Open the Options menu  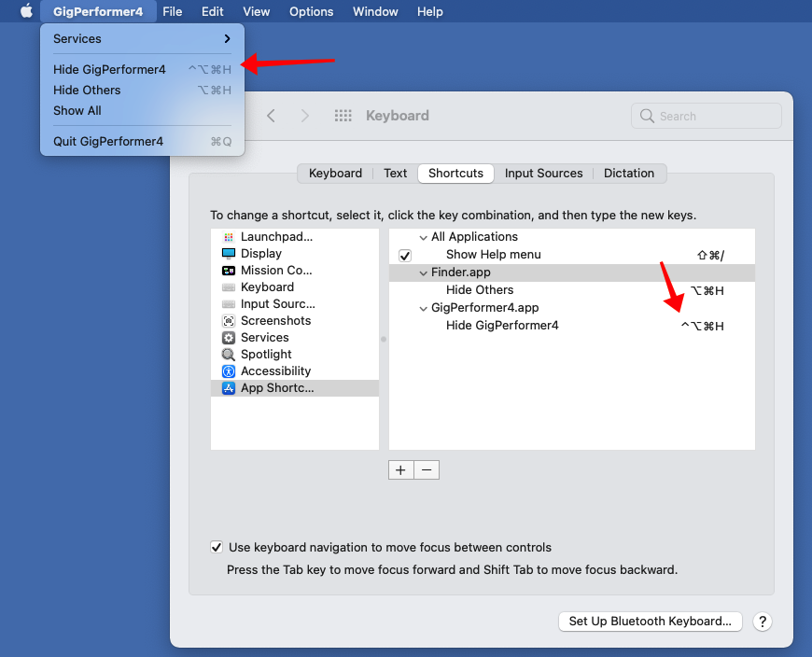[x=311, y=11]
